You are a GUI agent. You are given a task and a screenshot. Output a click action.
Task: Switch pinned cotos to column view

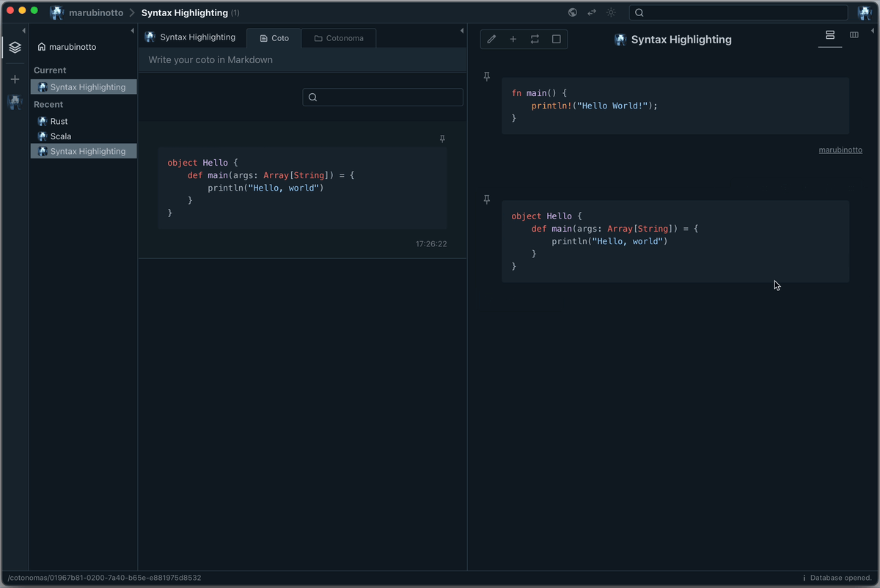click(x=854, y=35)
